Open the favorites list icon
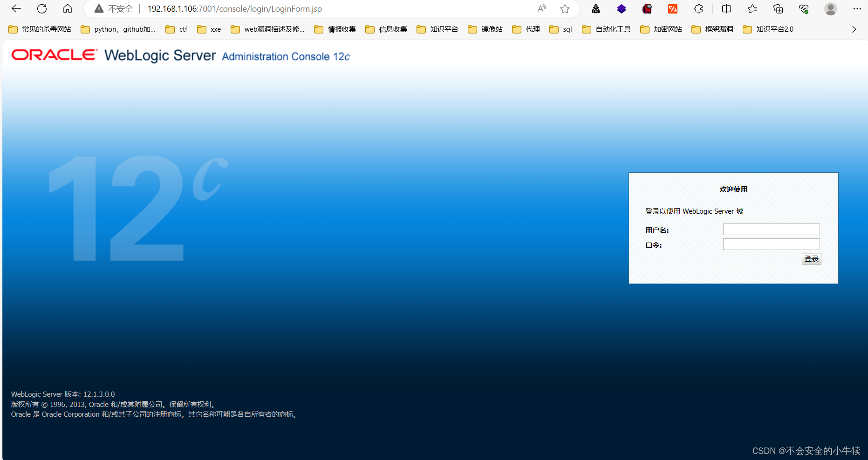Image resolution: width=868 pixels, height=460 pixels. coord(752,9)
